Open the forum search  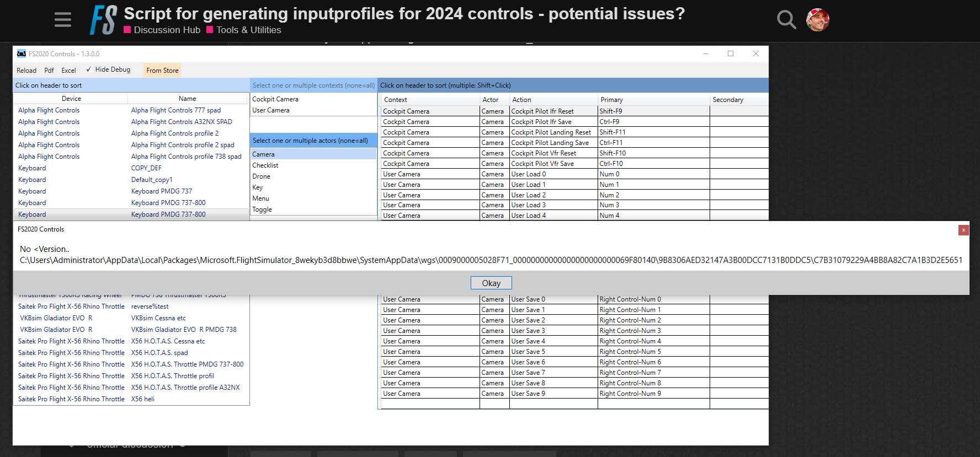pos(786,20)
